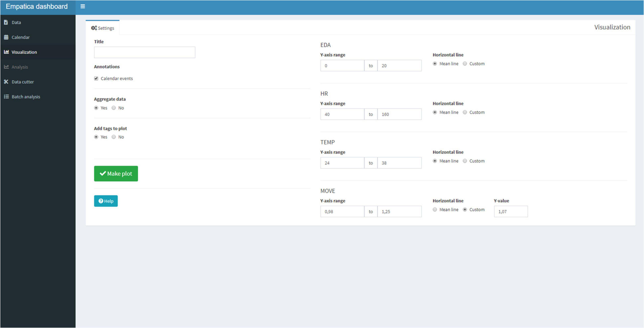Go to Visualization in the sidebar

pyautogui.click(x=38, y=52)
